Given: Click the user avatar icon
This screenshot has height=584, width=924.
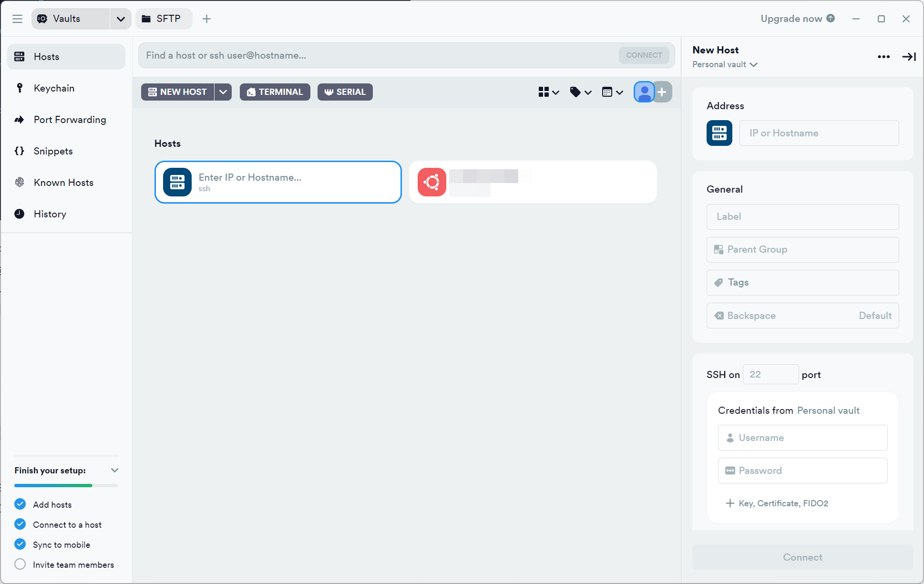Looking at the screenshot, I should point(644,92).
